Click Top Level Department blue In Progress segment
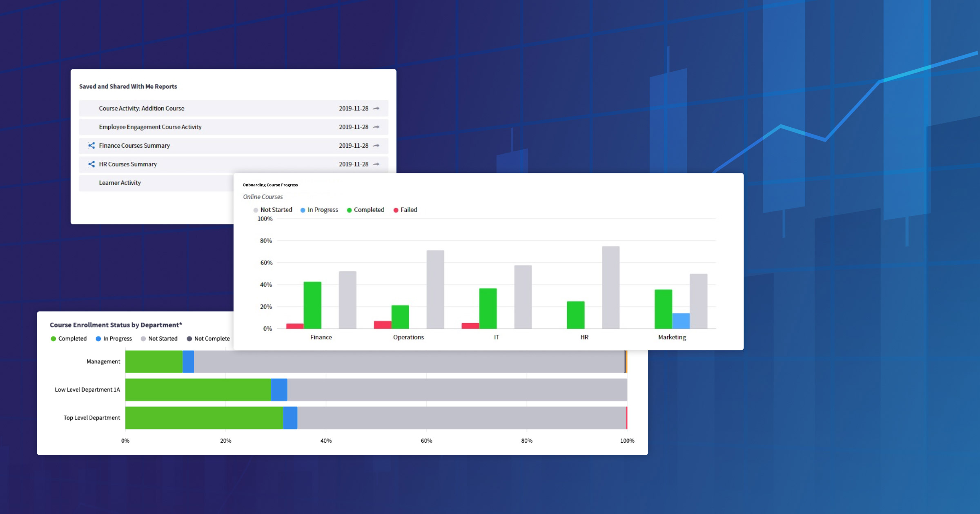Viewport: 980px width, 514px height. [x=290, y=418]
